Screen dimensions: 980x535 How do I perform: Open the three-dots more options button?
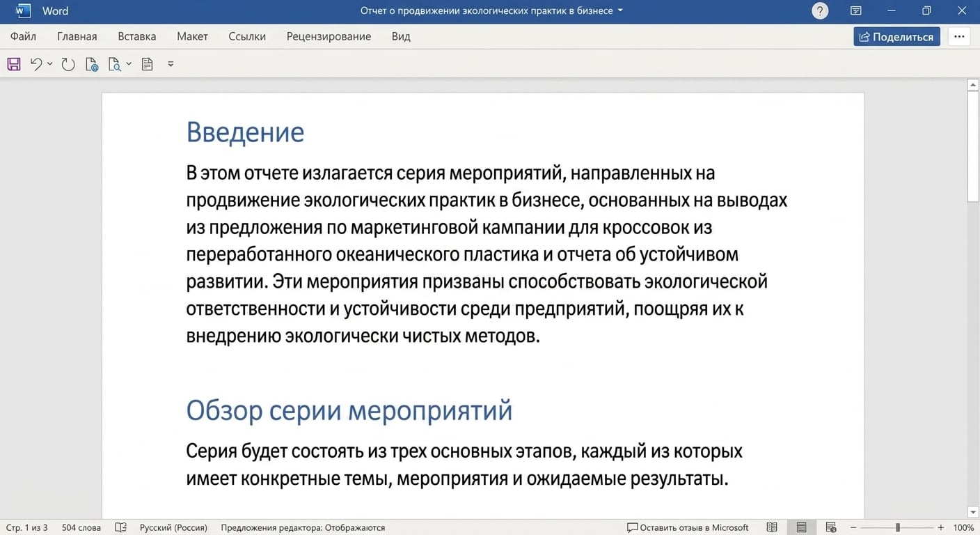pyautogui.click(x=959, y=37)
